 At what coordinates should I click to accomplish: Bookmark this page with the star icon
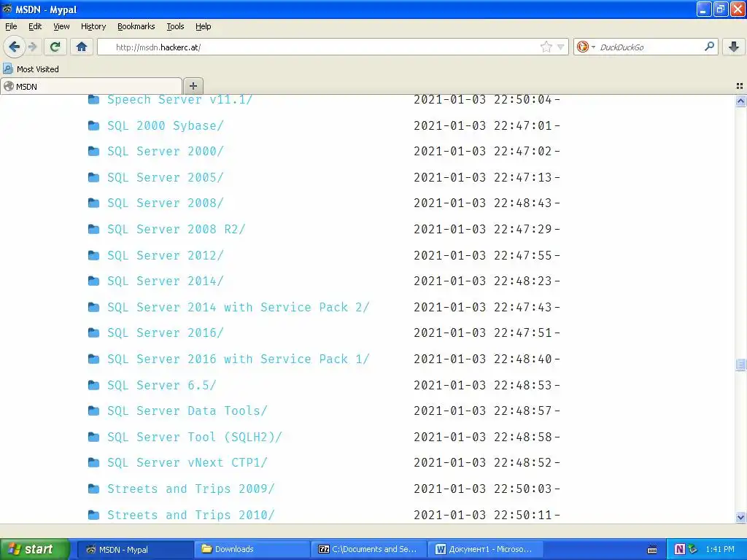[x=546, y=47]
